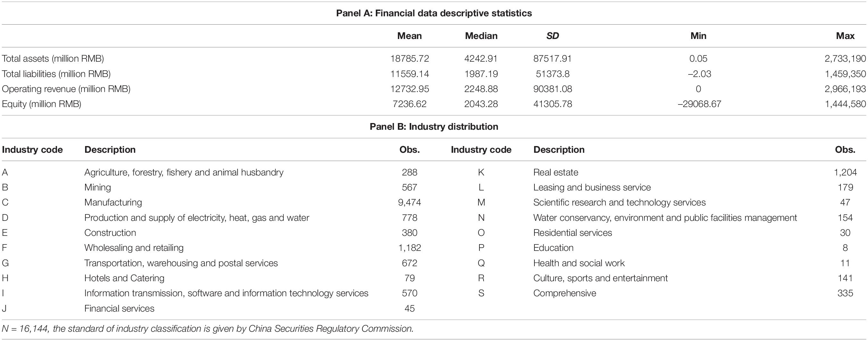The height and width of the screenshot is (341, 868).
Task: Click the Panel A: Financial data heading
Action: click(x=434, y=13)
